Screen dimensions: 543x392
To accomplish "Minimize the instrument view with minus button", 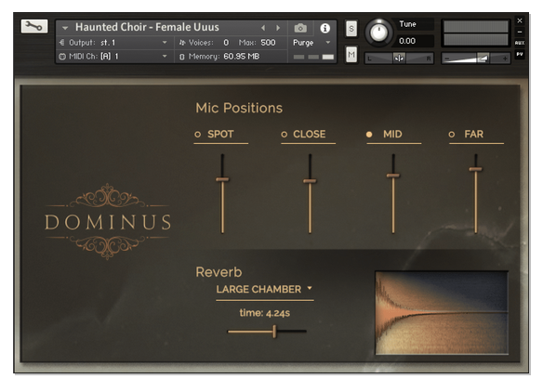I will (x=520, y=32).
